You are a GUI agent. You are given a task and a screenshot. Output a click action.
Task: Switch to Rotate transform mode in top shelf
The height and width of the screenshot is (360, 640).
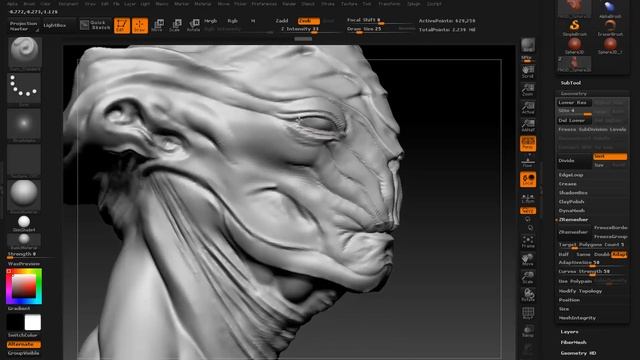click(x=193, y=25)
